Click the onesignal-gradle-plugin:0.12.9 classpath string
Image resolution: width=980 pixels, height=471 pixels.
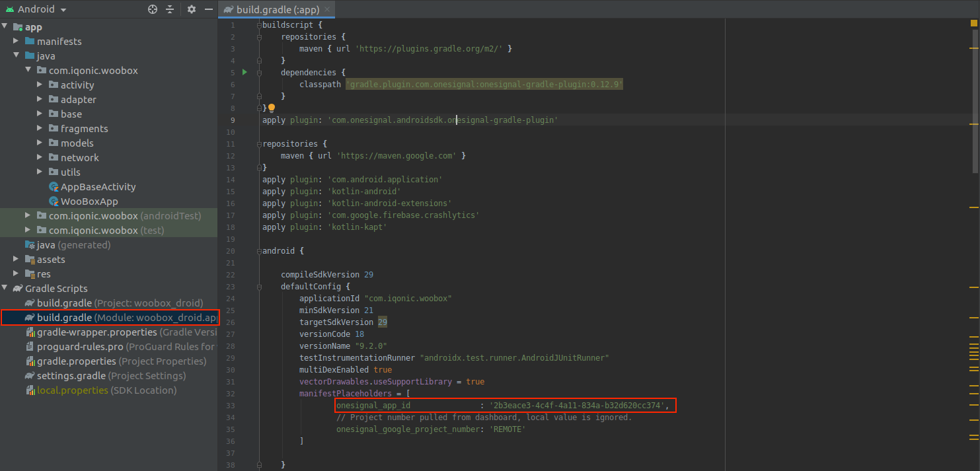(484, 85)
